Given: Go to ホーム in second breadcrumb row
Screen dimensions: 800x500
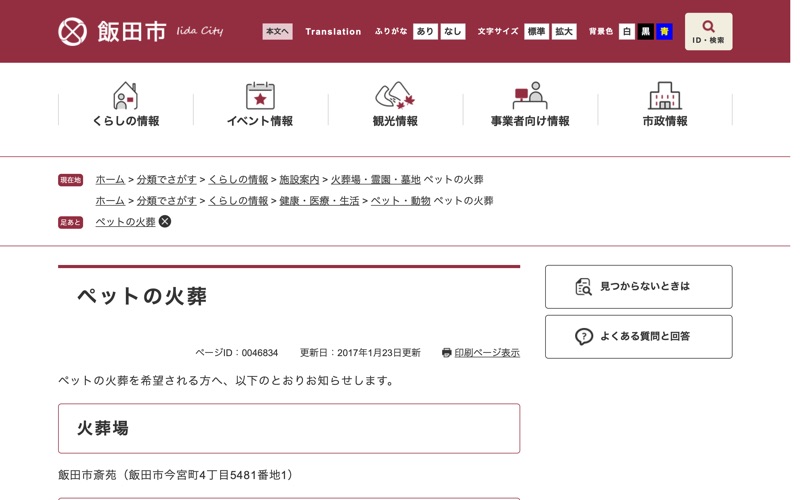Looking at the screenshot, I should (x=110, y=201).
